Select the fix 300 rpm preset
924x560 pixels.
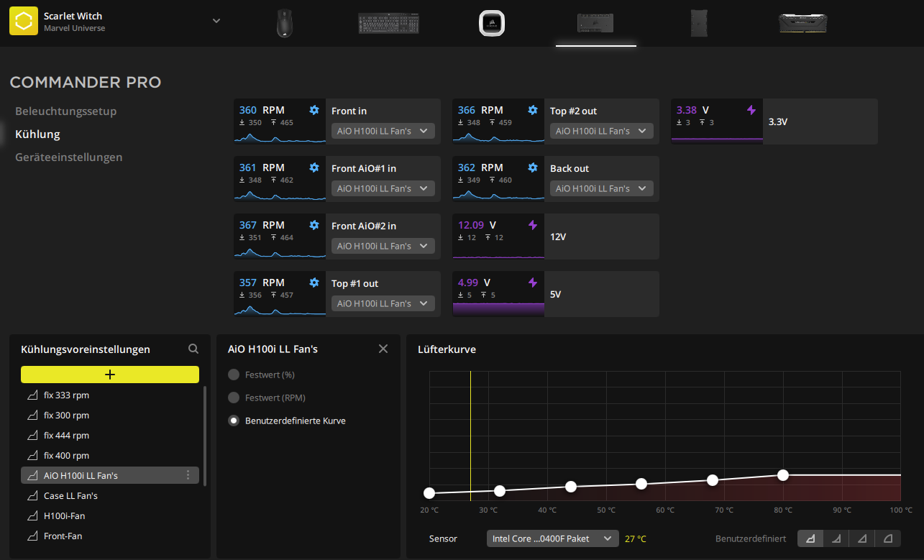[110, 416]
